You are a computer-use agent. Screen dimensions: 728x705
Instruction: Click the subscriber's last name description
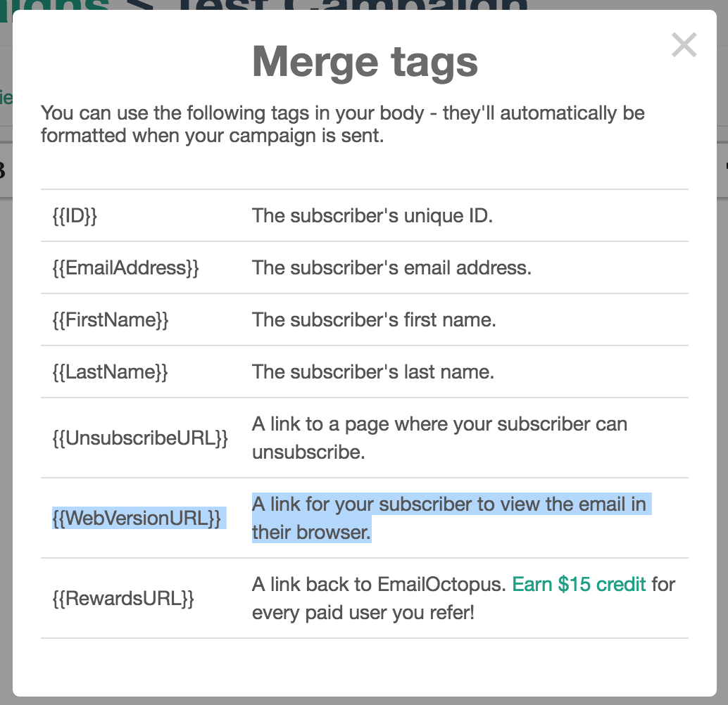coord(373,371)
